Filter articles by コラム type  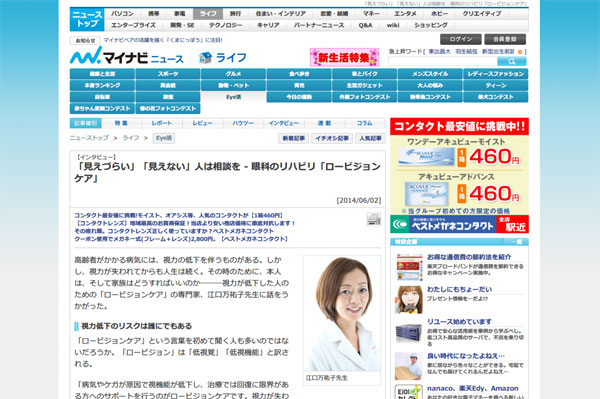pos(365,123)
